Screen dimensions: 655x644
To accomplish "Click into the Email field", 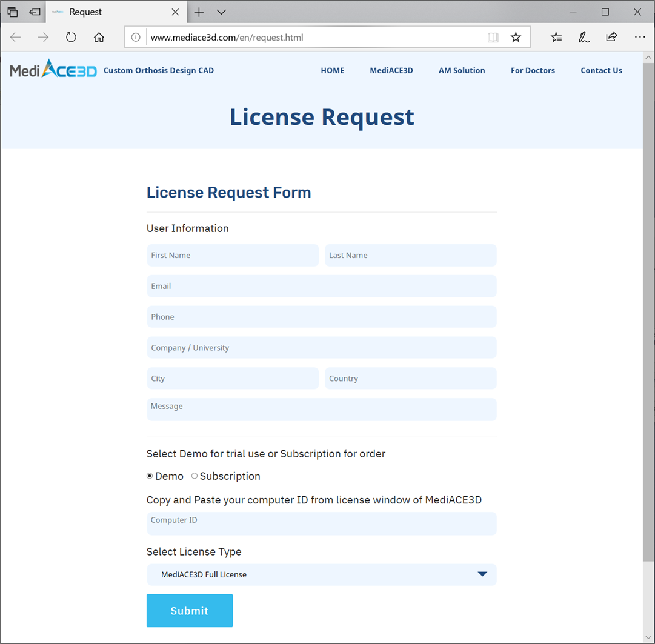I will [322, 286].
